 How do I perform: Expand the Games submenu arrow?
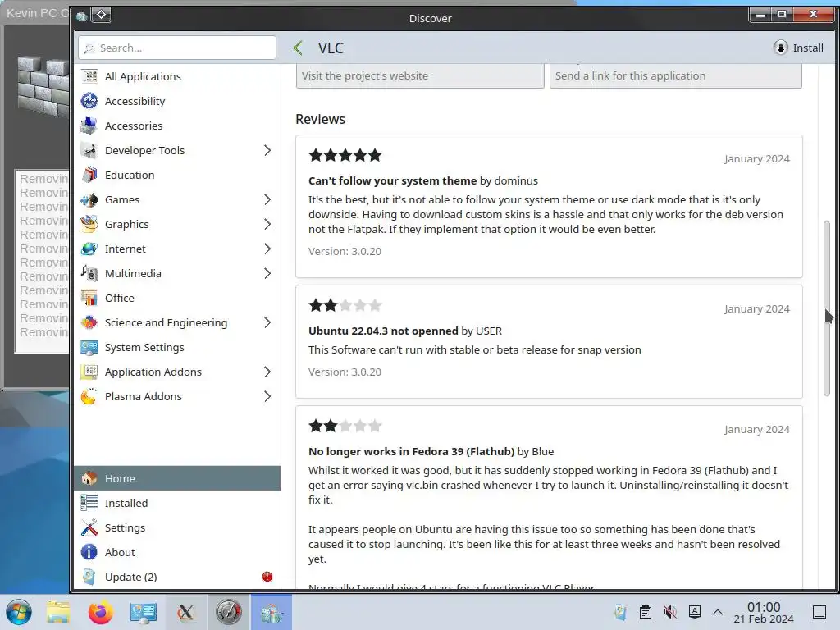coord(267,200)
